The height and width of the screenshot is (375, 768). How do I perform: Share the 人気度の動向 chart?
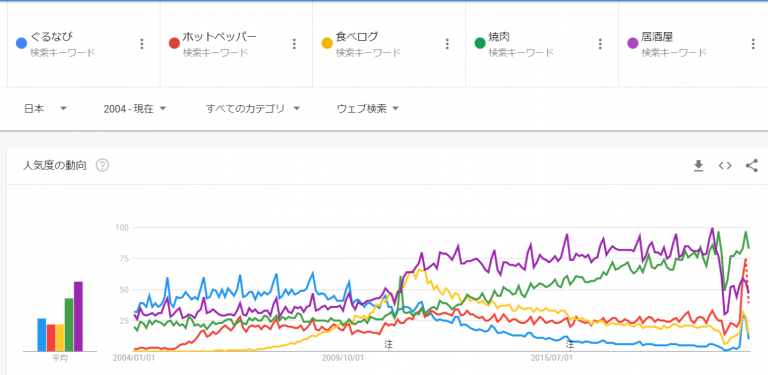[x=752, y=166]
